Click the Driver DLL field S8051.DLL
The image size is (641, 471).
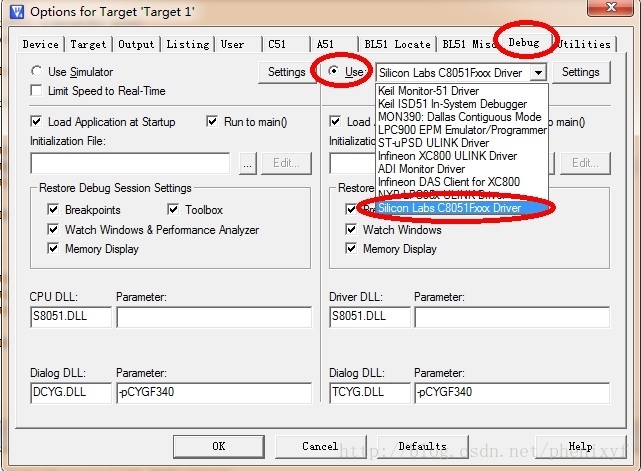click(x=370, y=317)
